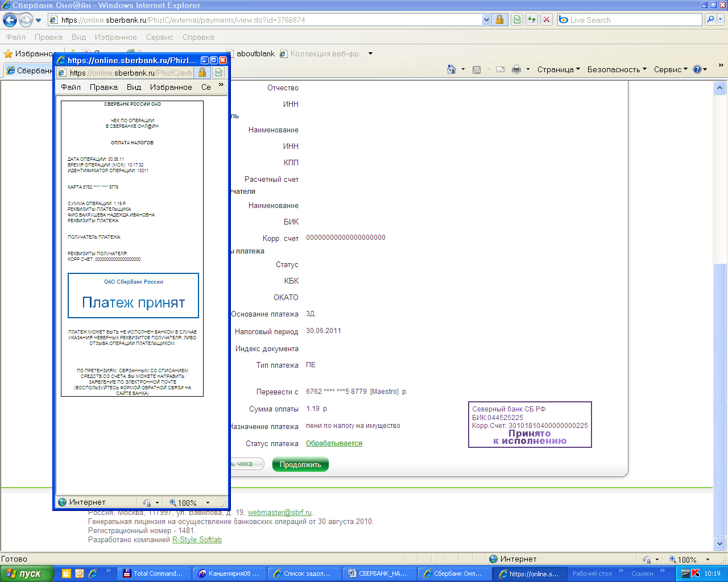Open the main window zoom 100% control
This screenshot has height=582, width=728.
(x=683, y=559)
